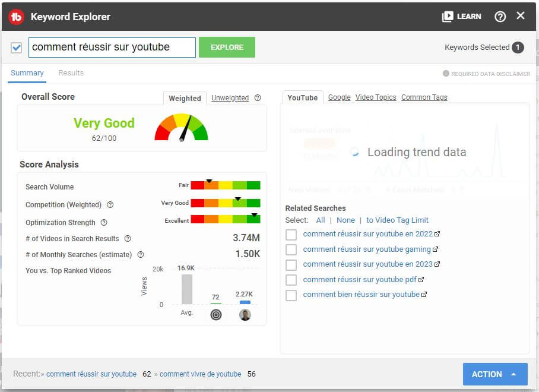Uncheck the keyword selection checkbox

pyautogui.click(x=16, y=48)
